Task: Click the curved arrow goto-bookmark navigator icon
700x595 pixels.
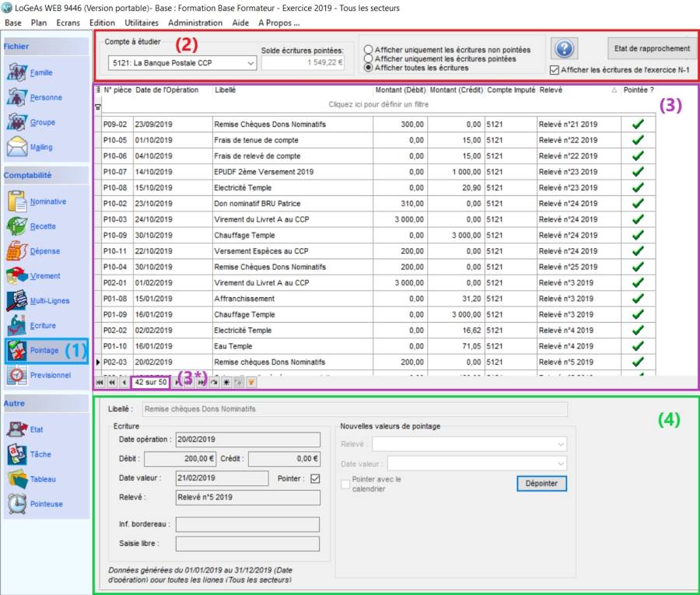Action: tap(215, 383)
